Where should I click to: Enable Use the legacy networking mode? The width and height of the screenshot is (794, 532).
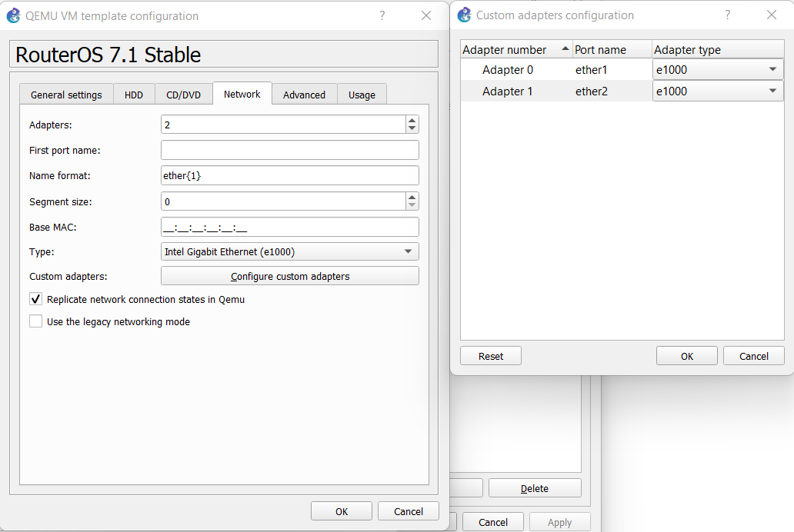tap(35, 321)
